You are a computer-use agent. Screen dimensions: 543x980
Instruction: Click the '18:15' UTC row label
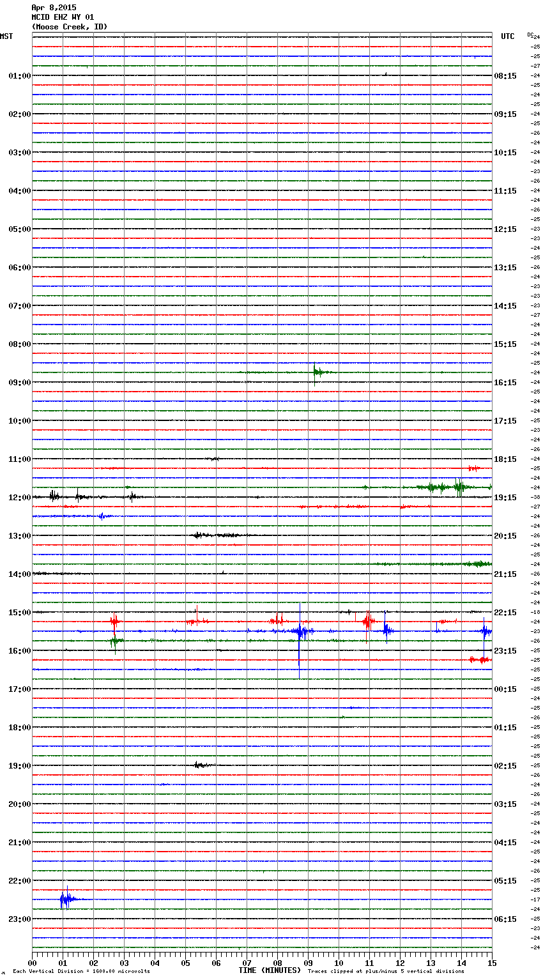[505, 459]
